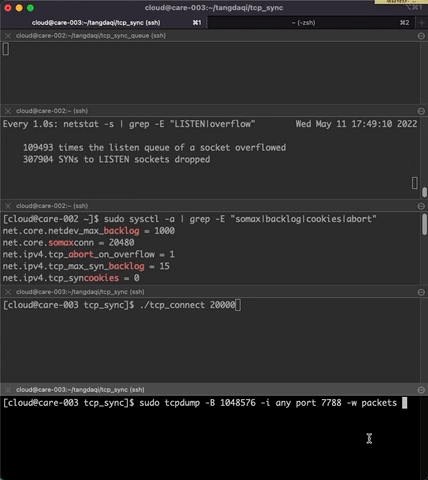Close the tcp_connect pane with its X icon

point(8,292)
